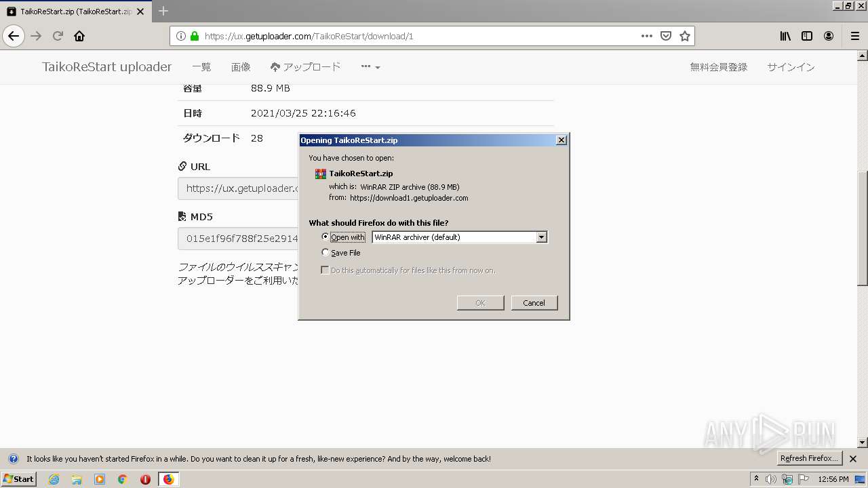
Task: Close the Opening TaikoReStart.zip dialog
Action: [x=561, y=140]
